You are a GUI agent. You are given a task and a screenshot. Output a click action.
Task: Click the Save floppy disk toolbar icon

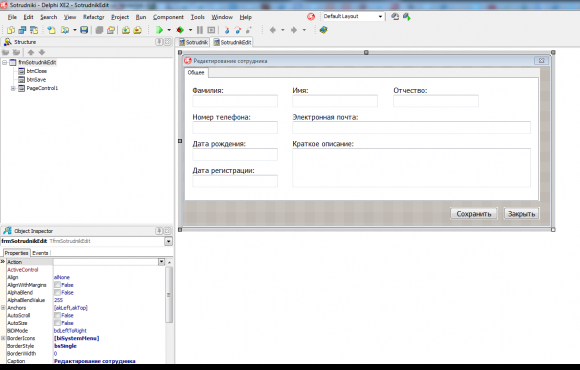click(x=84, y=30)
